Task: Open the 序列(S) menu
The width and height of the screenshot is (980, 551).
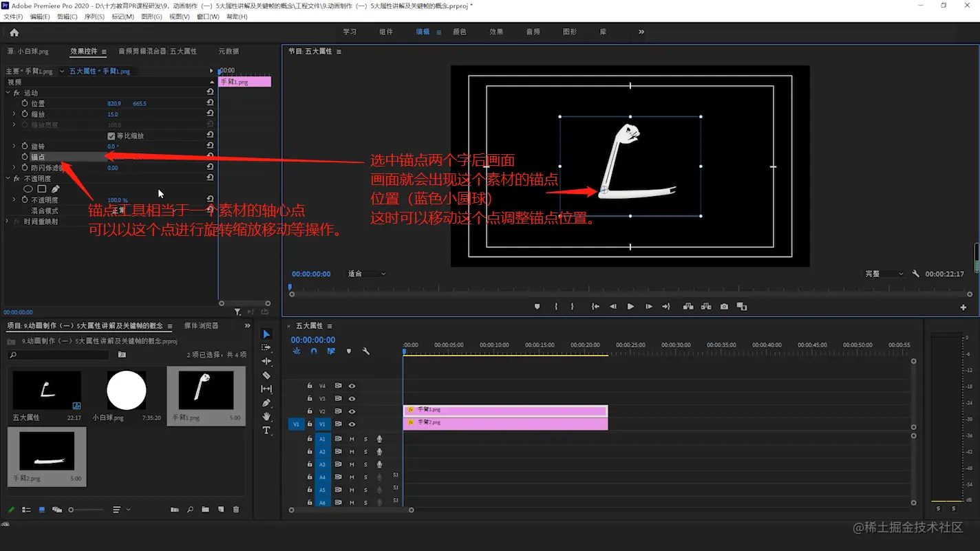Action: pos(94,17)
